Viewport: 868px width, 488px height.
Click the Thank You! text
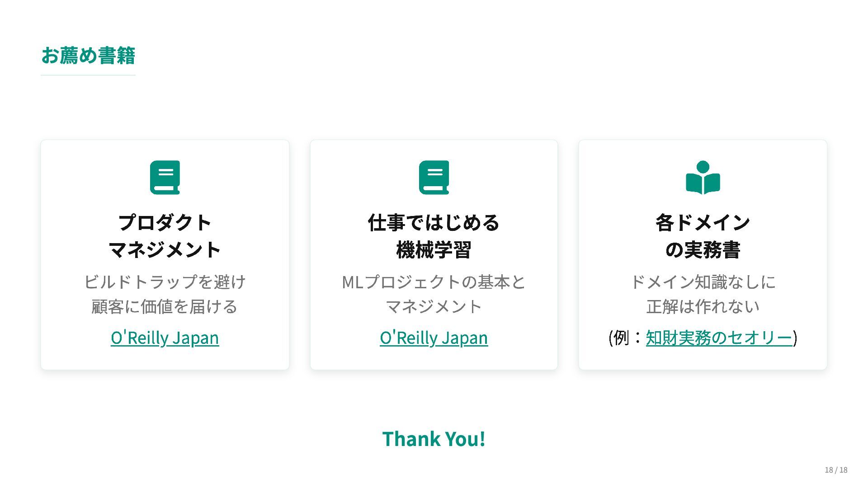[x=434, y=438]
